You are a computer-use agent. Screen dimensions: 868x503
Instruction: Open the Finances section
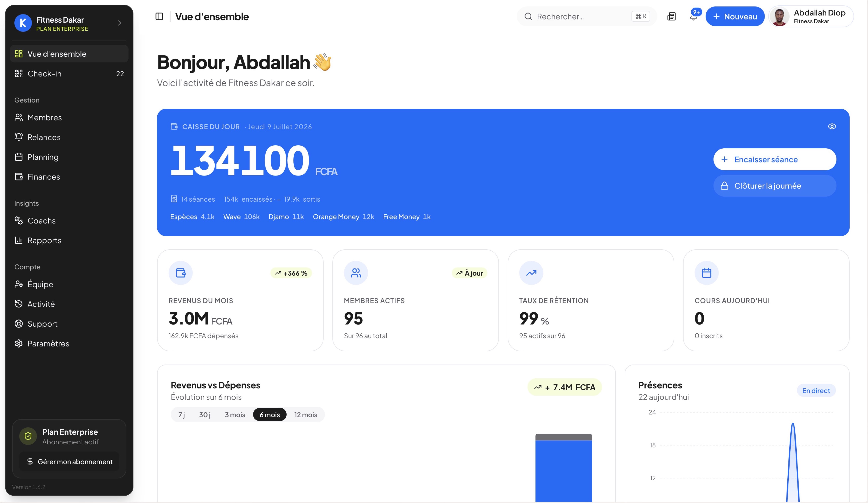click(69, 177)
